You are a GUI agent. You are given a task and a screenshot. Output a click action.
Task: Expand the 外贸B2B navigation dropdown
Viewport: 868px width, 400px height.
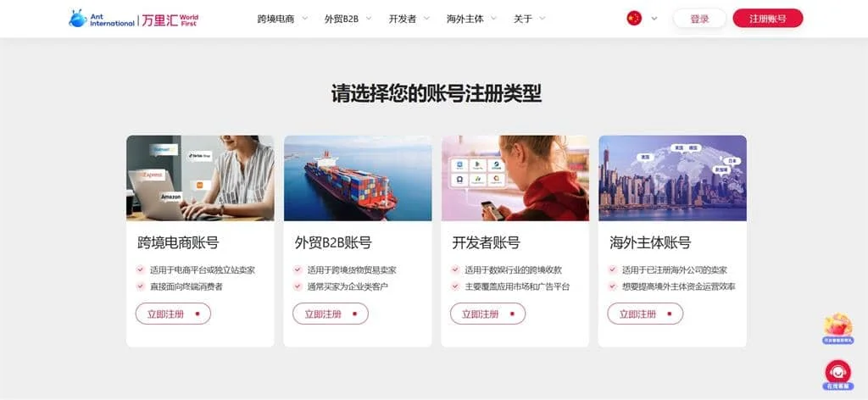348,19
